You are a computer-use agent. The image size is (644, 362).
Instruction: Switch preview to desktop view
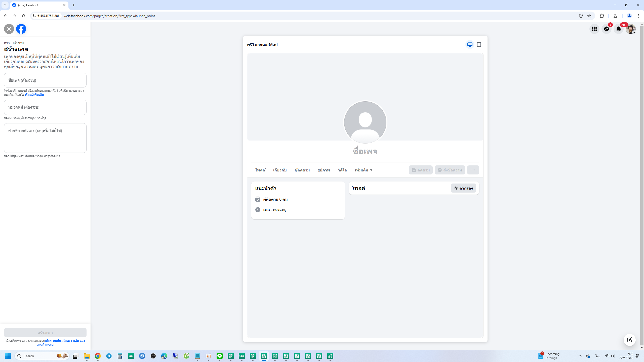click(x=470, y=44)
